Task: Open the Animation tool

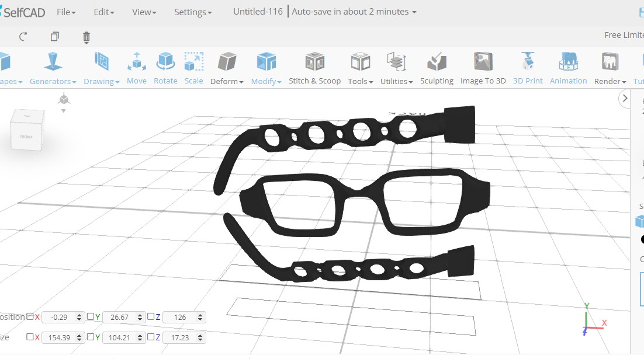Action: click(569, 68)
